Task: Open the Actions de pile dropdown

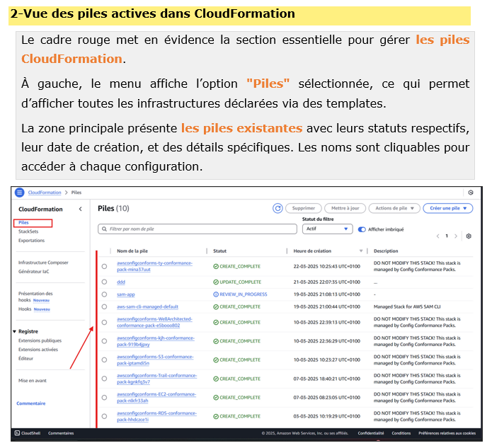Action: click(394, 208)
